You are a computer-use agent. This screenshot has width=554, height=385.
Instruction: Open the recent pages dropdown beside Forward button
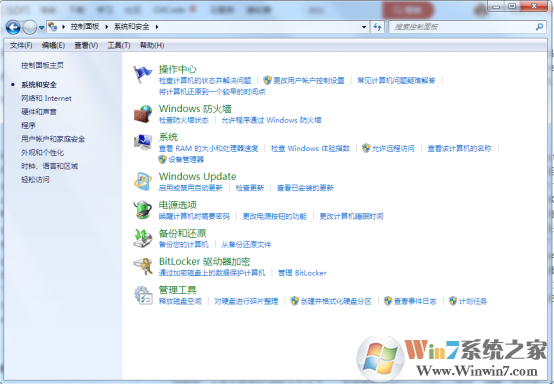(x=41, y=28)
